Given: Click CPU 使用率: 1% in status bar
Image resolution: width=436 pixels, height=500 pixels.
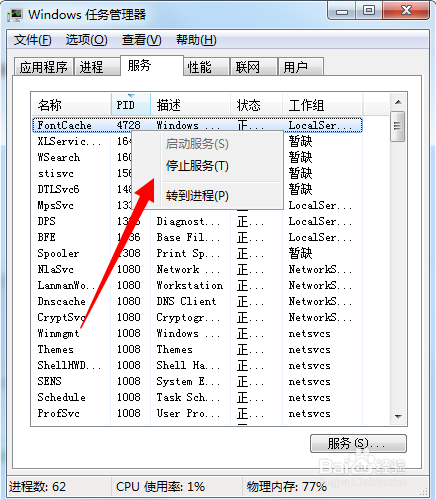Looking at the screenshot, I should tap(160, 487).
